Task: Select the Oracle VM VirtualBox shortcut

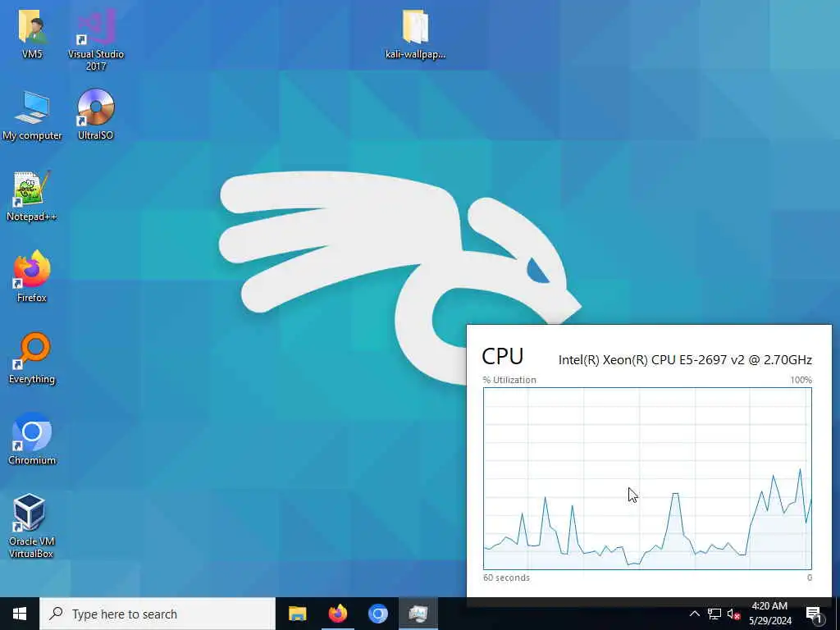Action: click(x=31, y=526)
